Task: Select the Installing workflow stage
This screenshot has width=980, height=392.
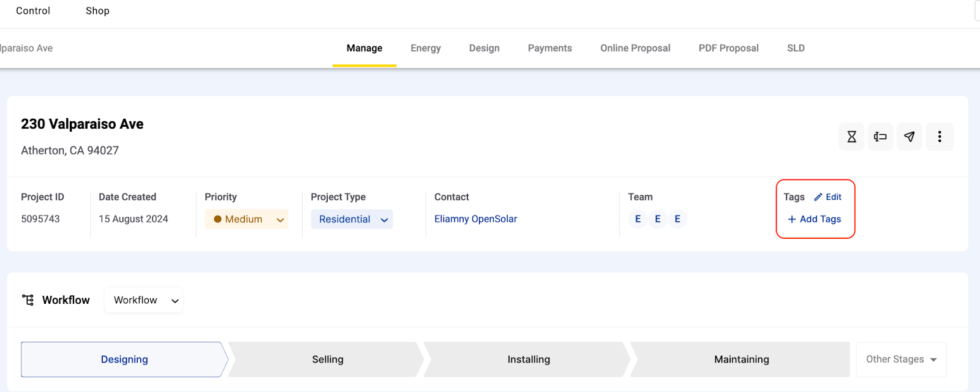Action: pyautogui.click(x=528, y=360)
